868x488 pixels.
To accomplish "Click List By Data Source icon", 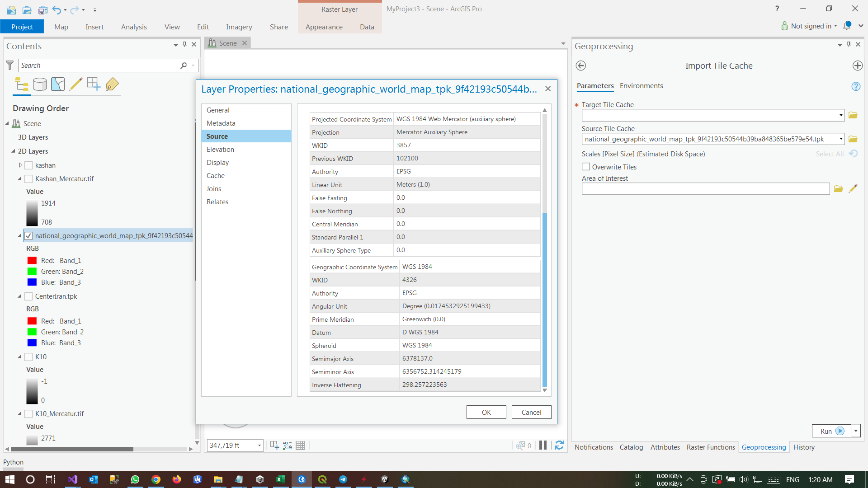I will (40, 84).
